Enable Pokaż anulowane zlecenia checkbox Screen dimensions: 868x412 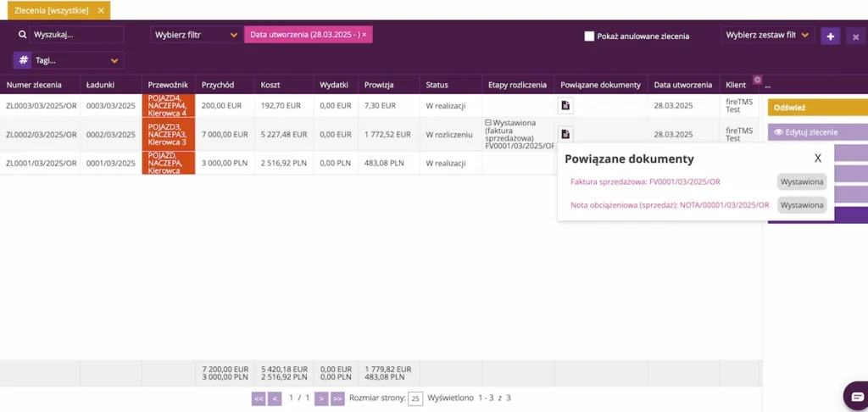[x=589, y=36]
